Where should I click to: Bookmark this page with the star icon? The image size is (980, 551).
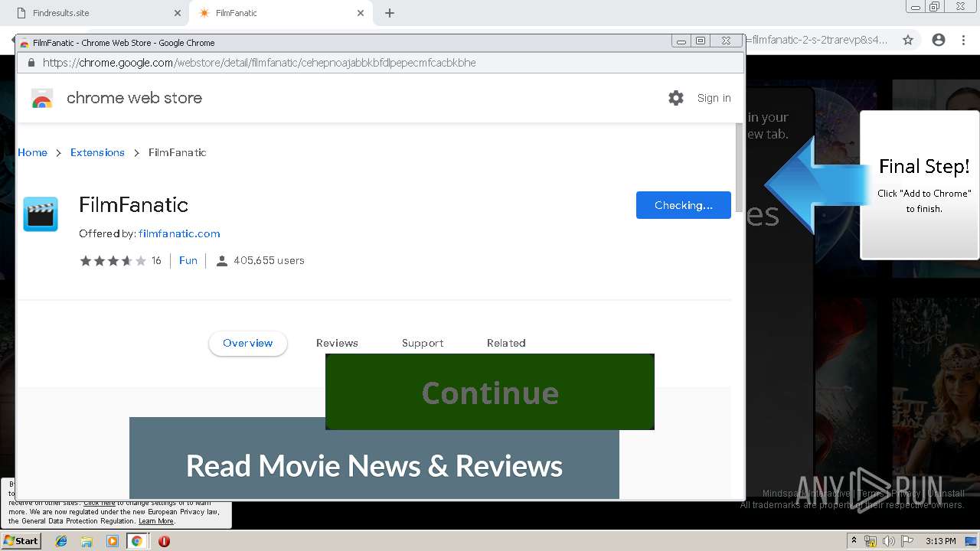pyautogui.click(x=908, y=40)
